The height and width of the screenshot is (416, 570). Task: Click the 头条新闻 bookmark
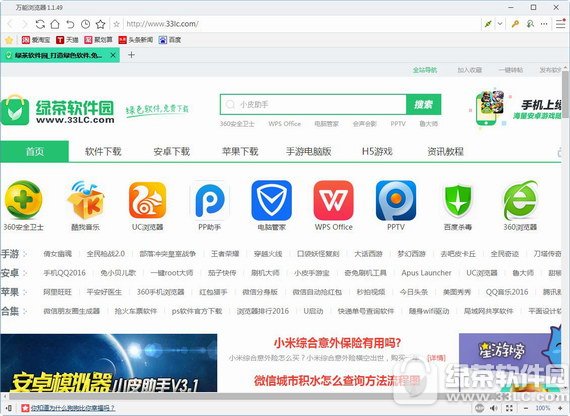[136, 40]
